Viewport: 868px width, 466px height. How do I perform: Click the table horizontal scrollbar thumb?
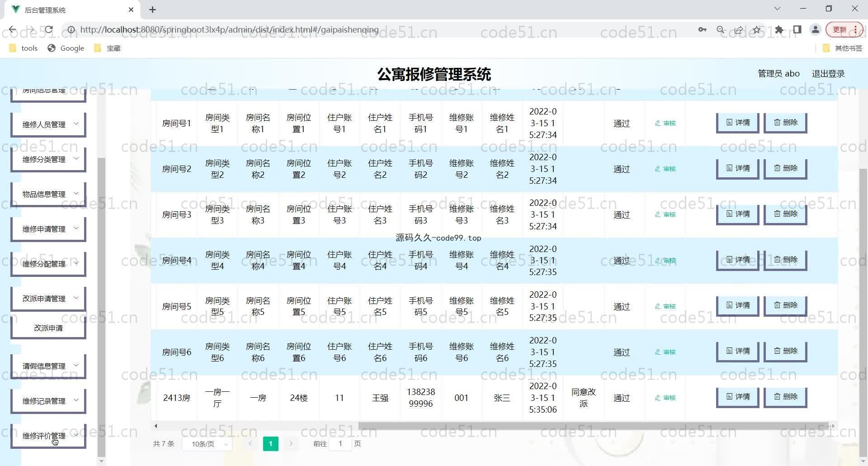click(593, 426)
